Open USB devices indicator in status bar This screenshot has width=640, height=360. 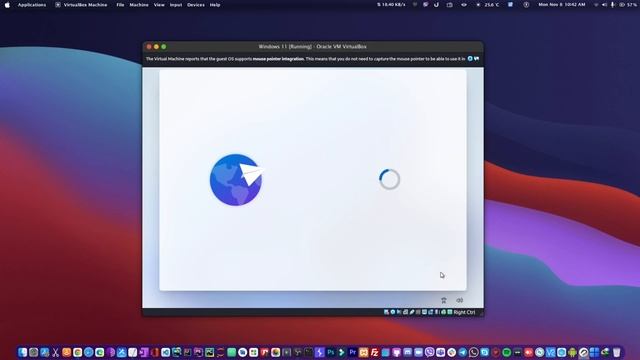tap(412, 312)
